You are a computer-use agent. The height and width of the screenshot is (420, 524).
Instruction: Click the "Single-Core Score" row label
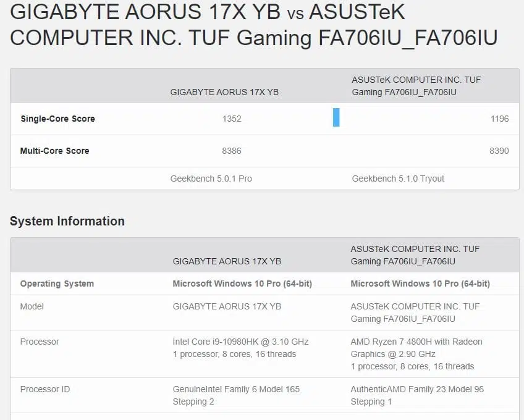(58, 119)
